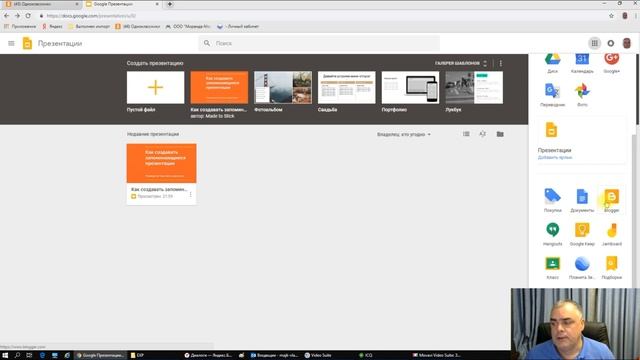Open the recent presentation Как создавать запомин...
The height and width of the screenshot is (360, 640).
(161, 174)
